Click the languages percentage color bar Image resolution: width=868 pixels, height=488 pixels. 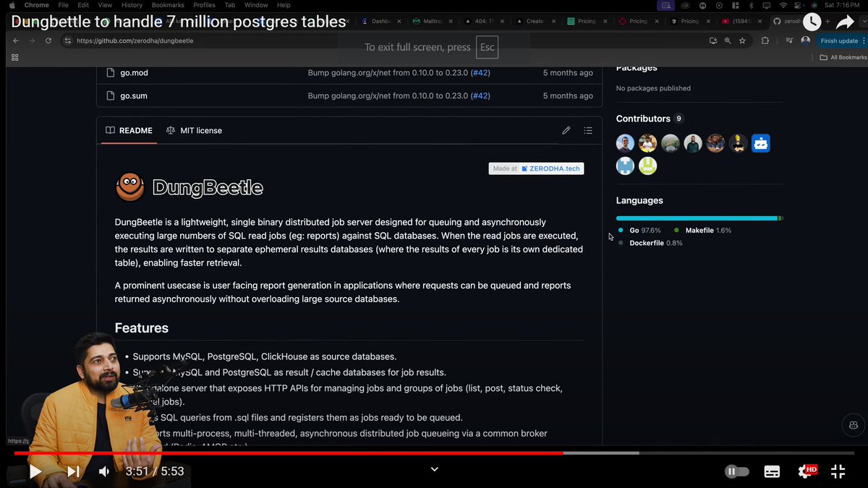tap(699, 218)
